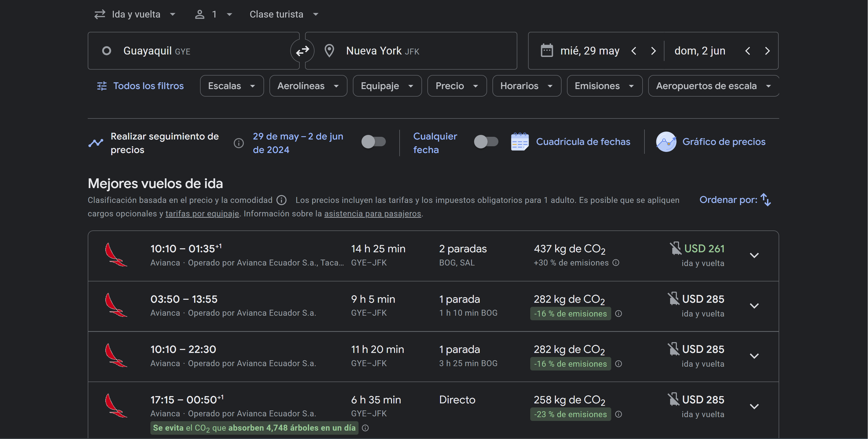This screenshot has height=439, width=868.
Task: Open the Escalas filter menu
Action: coord(231,86)
